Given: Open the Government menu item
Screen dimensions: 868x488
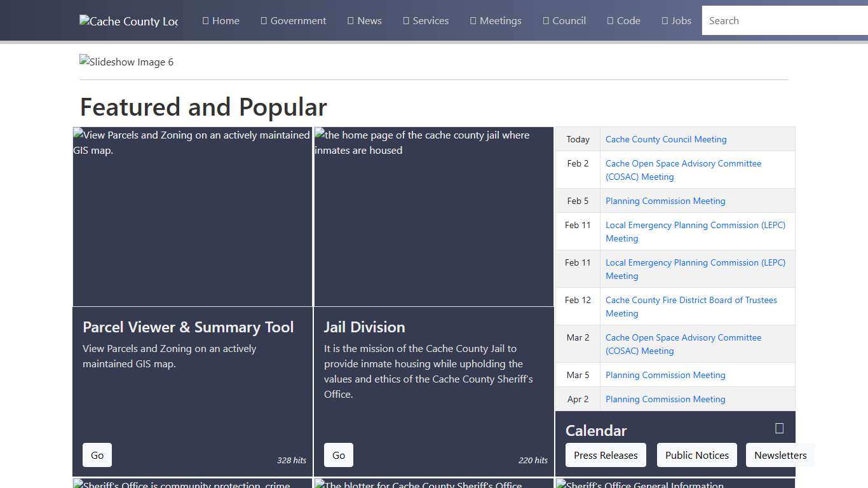Looking at the screenshot, I should (293, 20).
